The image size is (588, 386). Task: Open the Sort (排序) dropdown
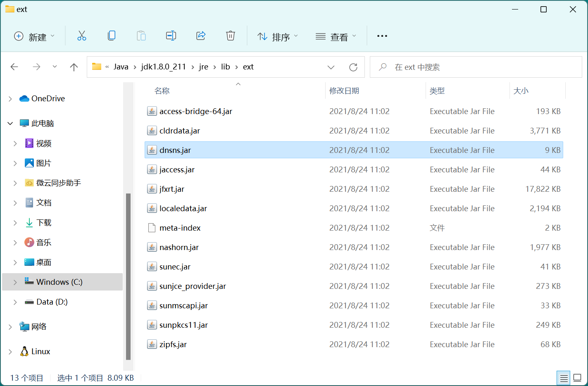[x=278, y=36]
